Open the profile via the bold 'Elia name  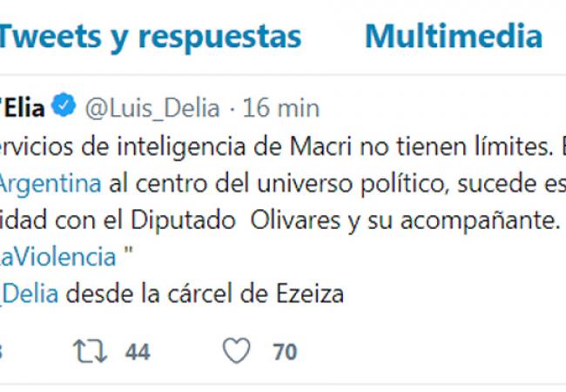[x=22, y=108]
